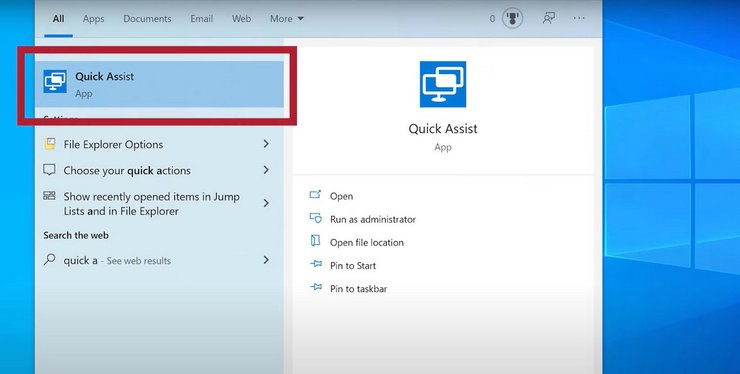Click the File Explorer Options result
The width and height of the screenshot is (740, 374).
(159, 144)
